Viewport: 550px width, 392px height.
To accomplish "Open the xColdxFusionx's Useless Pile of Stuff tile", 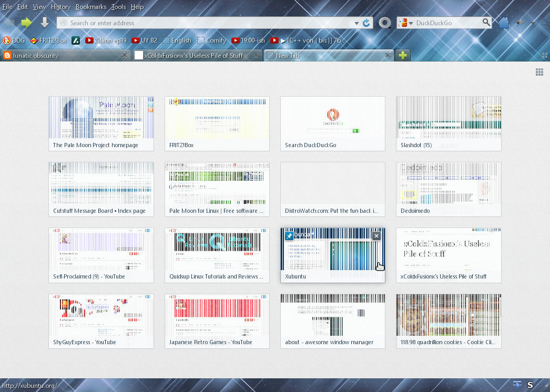I will click(x=449, y=255).
